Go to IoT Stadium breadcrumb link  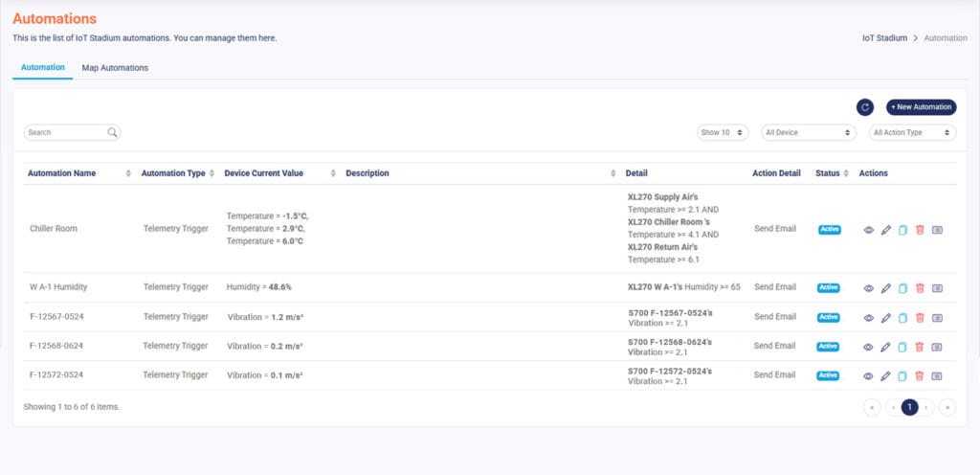pyautogui.click(x=883, y=38)
